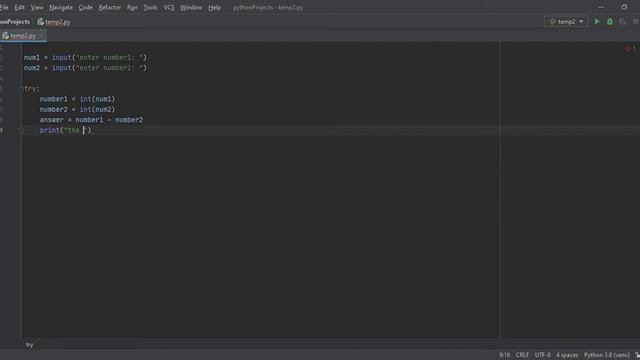Image resolution: width=640 pixels, height=360 pixels.
Task: Click temp2.py in the navigation breadcrumb
Action: point(54,22)
